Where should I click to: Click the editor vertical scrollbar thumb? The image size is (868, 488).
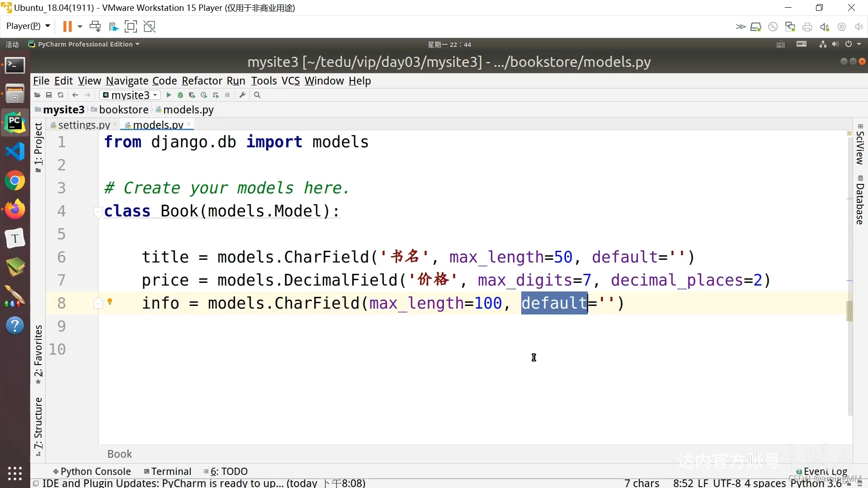click(849, 311)
